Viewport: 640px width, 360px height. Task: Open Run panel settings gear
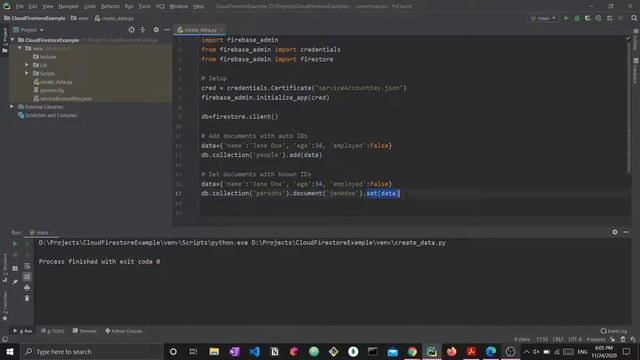[x=615, y=232]
